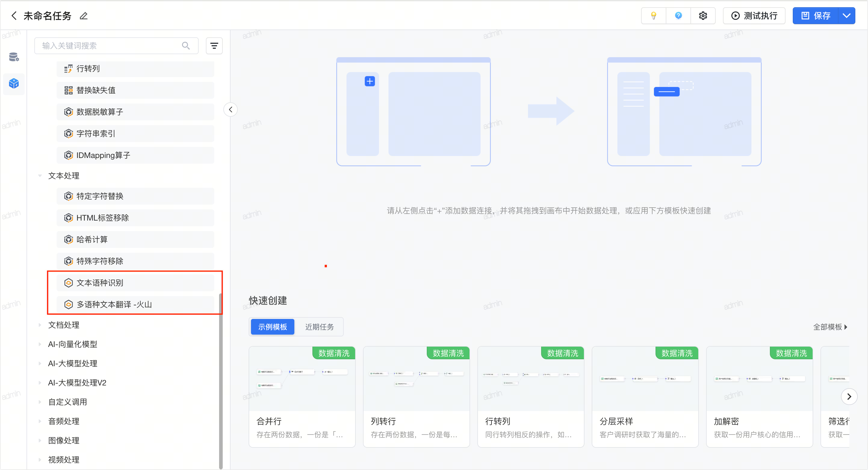Expand the 音频处理 category
Screen dimensions: 868x470
pyautogui.click(x=40, y=421)
